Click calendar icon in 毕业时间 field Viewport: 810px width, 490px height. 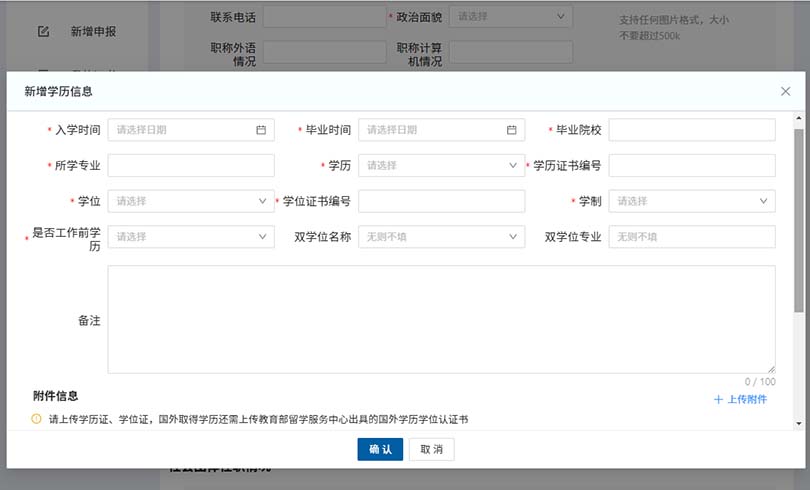click(512, 130)
